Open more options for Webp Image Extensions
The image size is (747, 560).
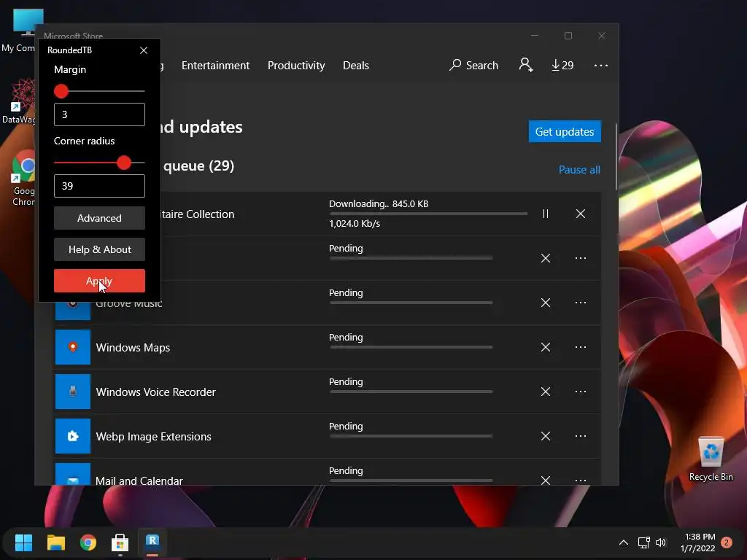580,436
